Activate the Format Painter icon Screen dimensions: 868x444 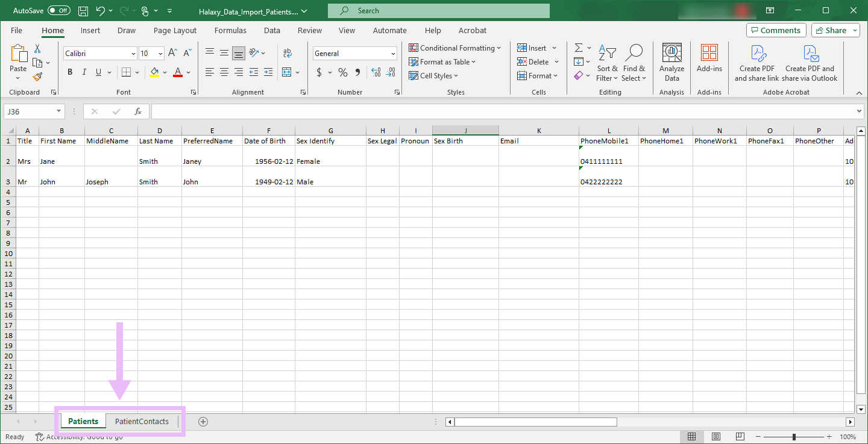36,77
